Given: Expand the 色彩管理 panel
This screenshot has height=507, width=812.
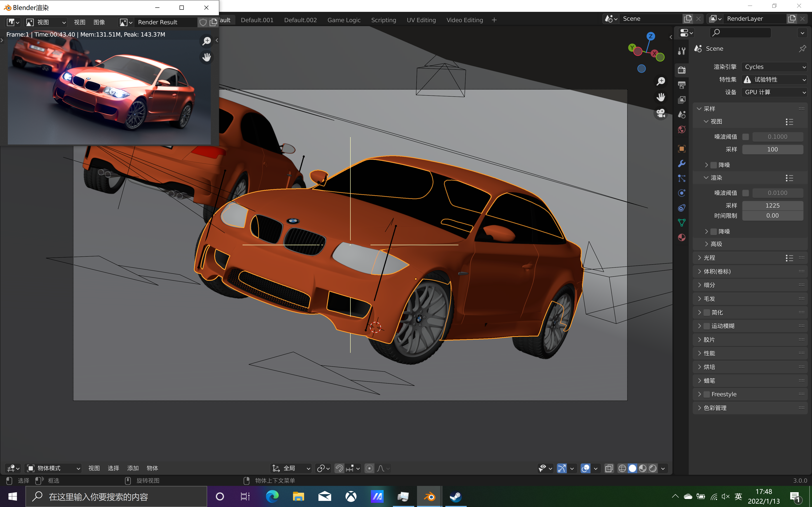Looking at the screenshot, I should (x=715, y=408).
